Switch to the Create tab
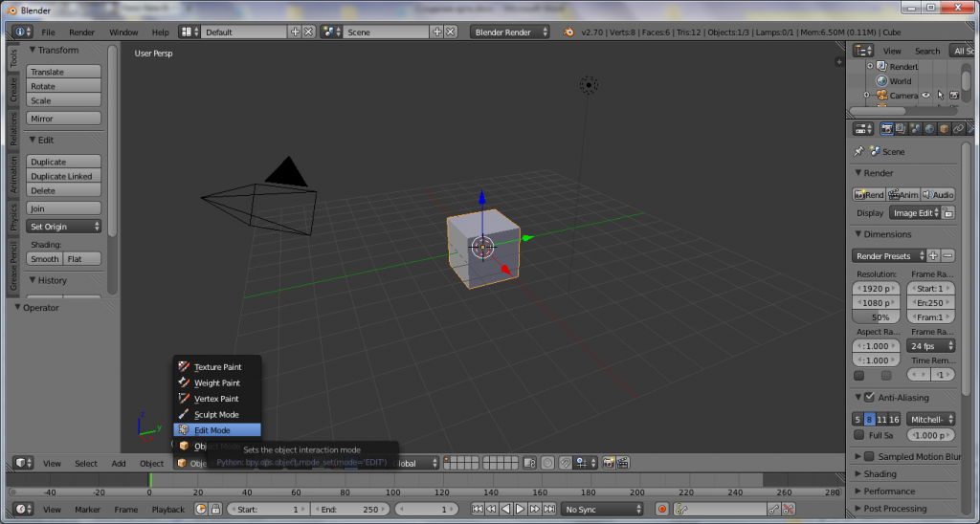The height and width of the screenshot is (524, 980). click(13, 90)
